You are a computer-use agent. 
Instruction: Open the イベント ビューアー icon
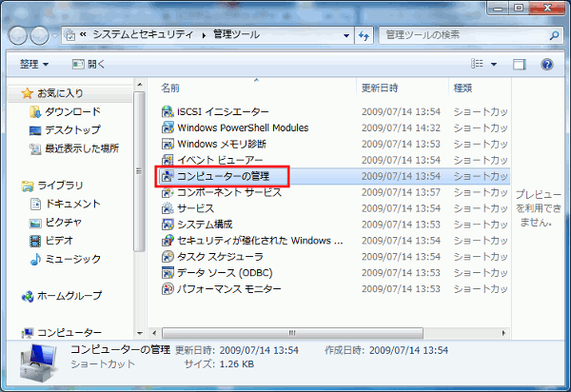[x=167, y=160]
